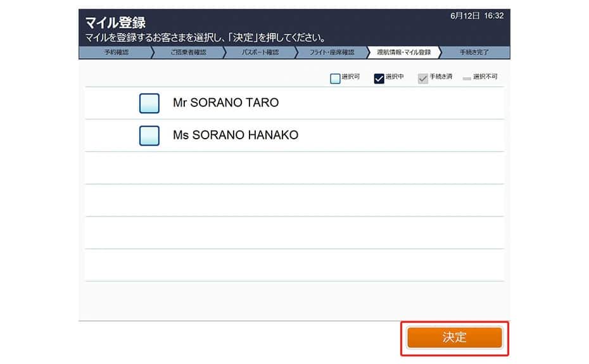Select the 渡航情報・マイル登録 active step
589x364 pixels.
pyautogui.click(x=404, y=52)
